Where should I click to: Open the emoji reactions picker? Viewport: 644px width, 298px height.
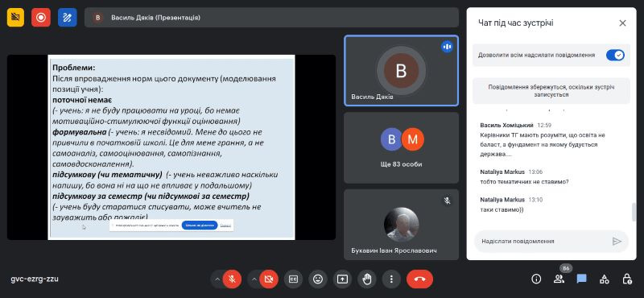click(317, 279)
